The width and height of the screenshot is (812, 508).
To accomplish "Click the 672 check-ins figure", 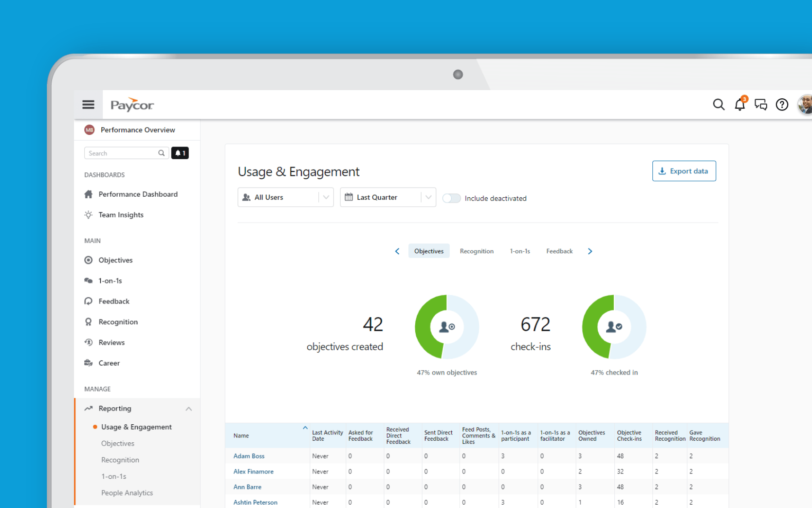I will click(535, 324).
